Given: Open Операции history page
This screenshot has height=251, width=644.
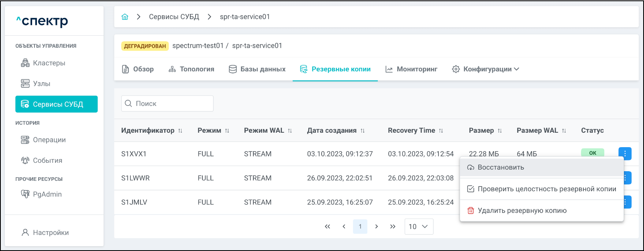Looking at the screenshot, I should pyautogui.click(x=49, y=140).
